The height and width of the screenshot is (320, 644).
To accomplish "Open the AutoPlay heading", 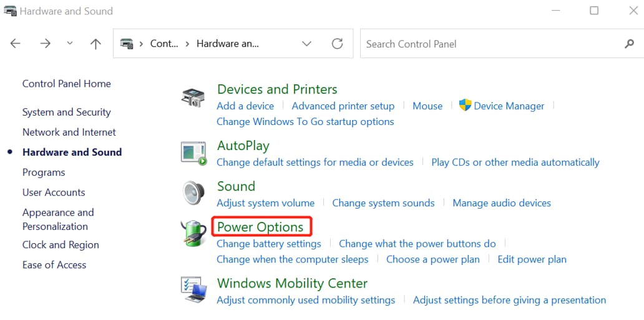I will tap(243, 146).
